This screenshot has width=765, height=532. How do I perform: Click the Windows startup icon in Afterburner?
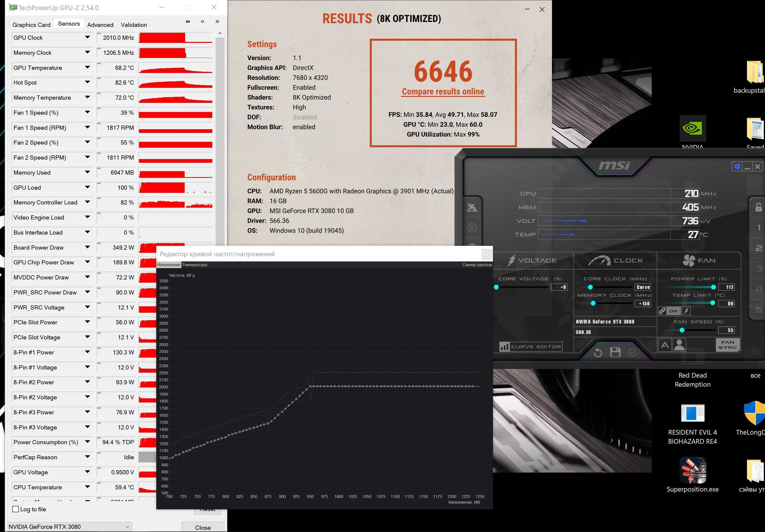click(737, 166)
